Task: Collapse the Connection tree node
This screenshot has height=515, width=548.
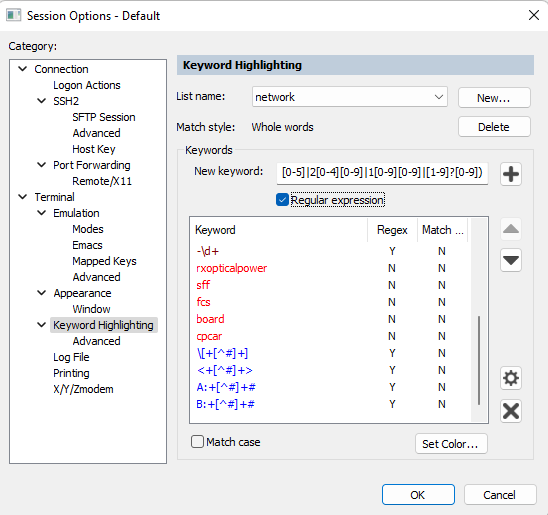Action: coord(23,69)
